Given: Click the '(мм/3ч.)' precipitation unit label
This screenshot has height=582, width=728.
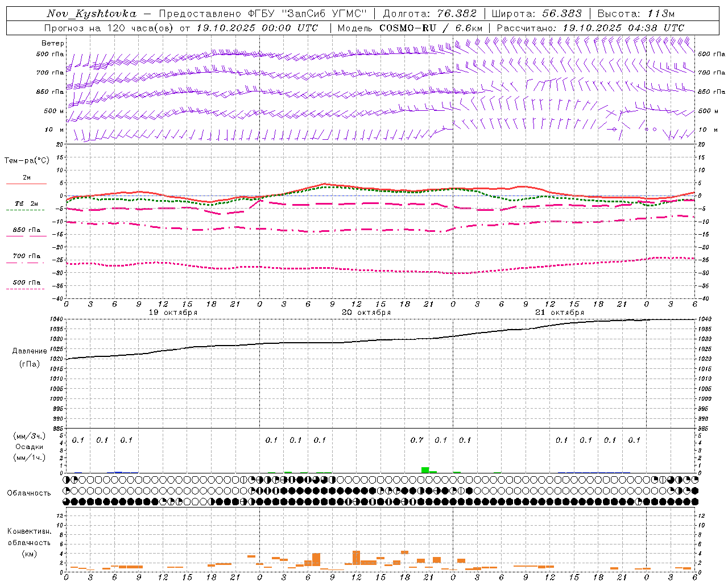Looking at the screenshot, I should (30, 436).
